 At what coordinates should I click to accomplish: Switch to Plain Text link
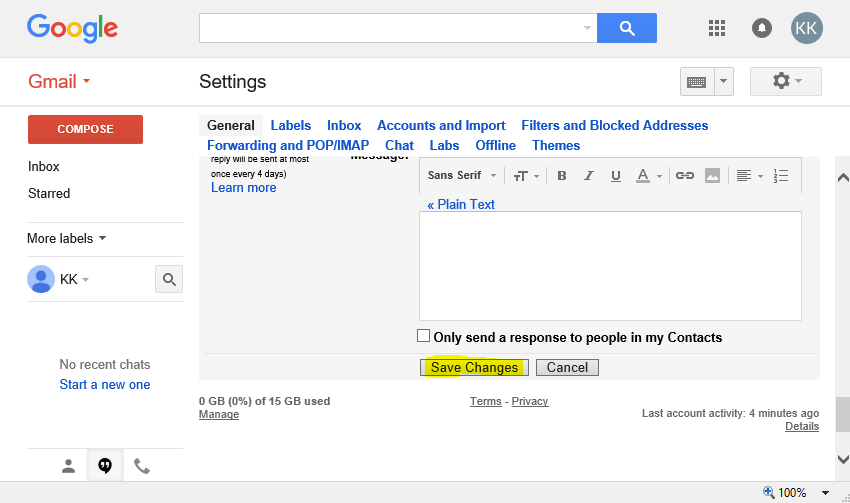click(461, 204)
